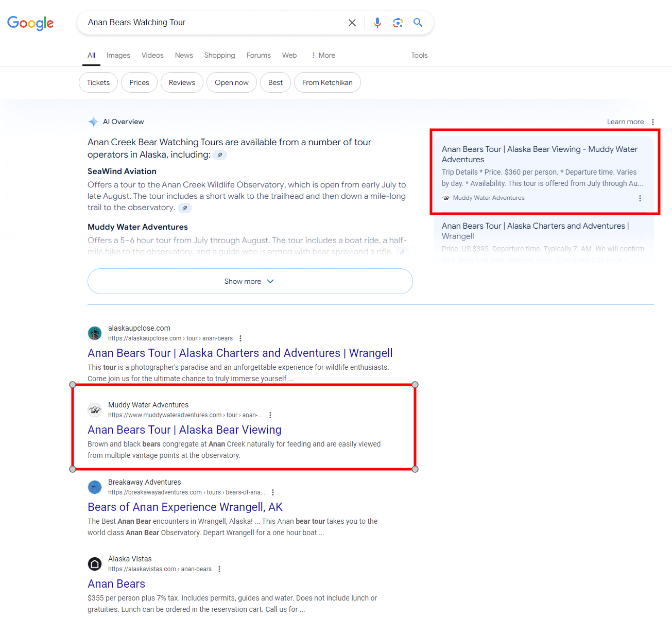Open three-dot menu for Breakaway Adventures result
The height and width of the screenshot is (617, 672).
click(x=273, y=492)
